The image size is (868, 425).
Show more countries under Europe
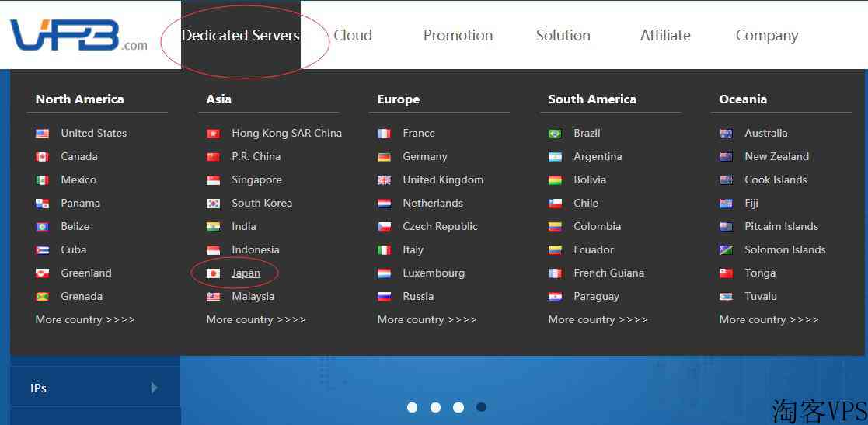[427, 319]
